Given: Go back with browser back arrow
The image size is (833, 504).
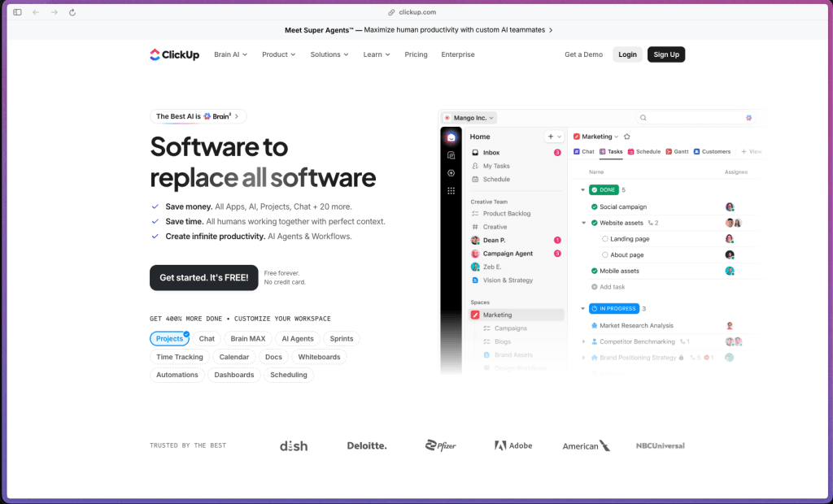Looking at the screenshot, I should tap(36, 12).
